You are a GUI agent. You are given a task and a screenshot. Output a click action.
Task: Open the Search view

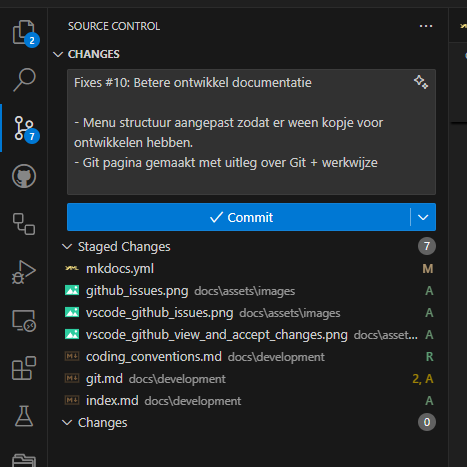click(24, 80)
